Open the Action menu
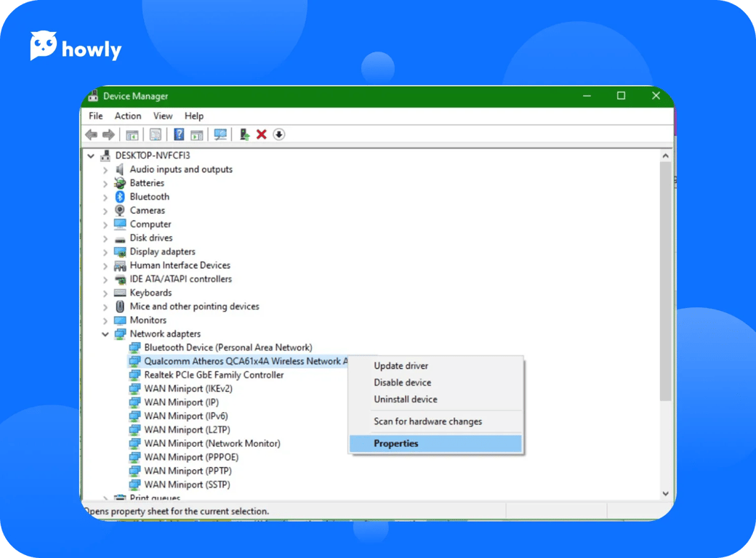The width and height of the screenshot is (756, 558). coord(128,116)
